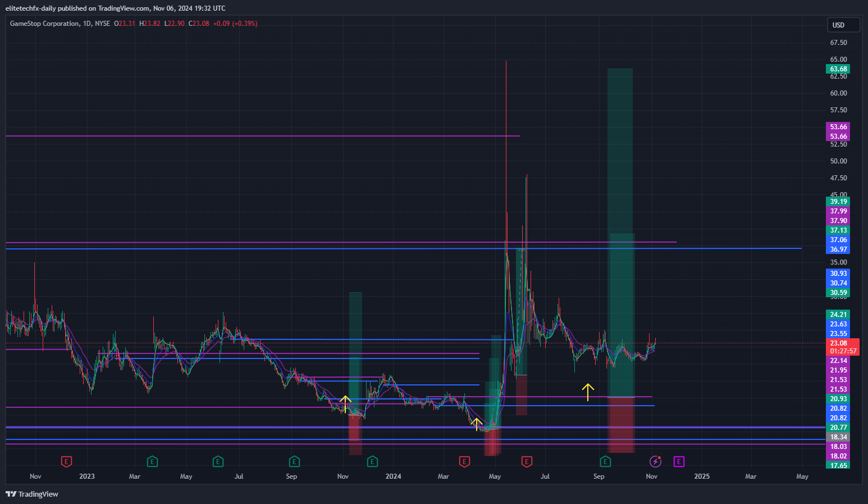Click the 50.00 price axis tick

tap(838, 161)
